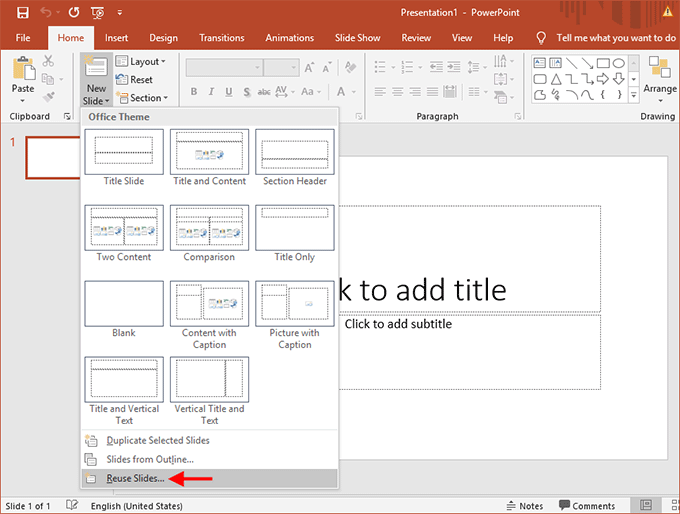This screenshot has height=514, width=680.
Task: Click the Save icon in the title bar
Action: point(23,13)
